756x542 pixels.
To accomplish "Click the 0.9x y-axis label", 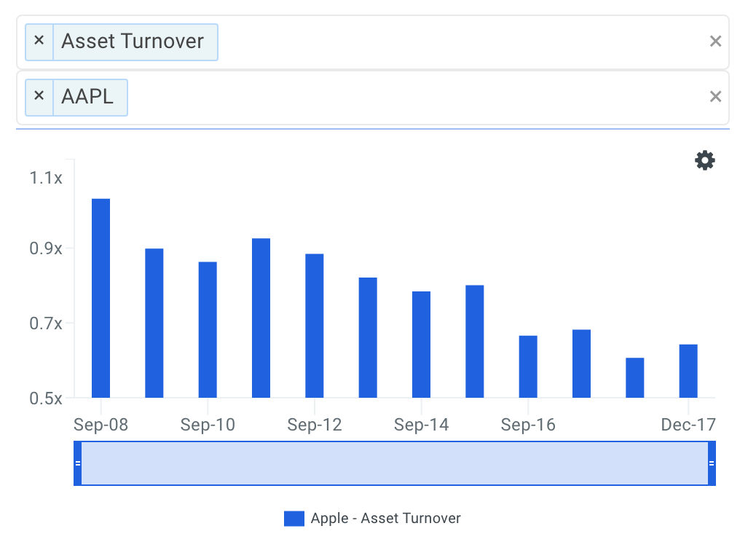I will [x=46, y=248].
